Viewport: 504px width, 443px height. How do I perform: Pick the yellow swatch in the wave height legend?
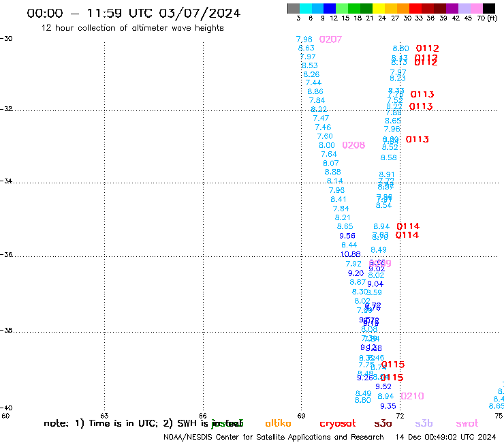379,8
